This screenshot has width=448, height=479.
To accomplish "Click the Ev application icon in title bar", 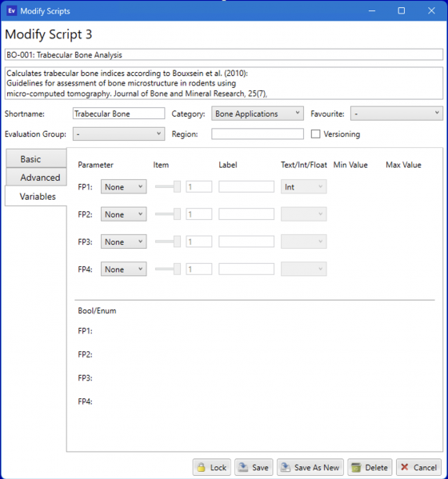I will point(12,11).
